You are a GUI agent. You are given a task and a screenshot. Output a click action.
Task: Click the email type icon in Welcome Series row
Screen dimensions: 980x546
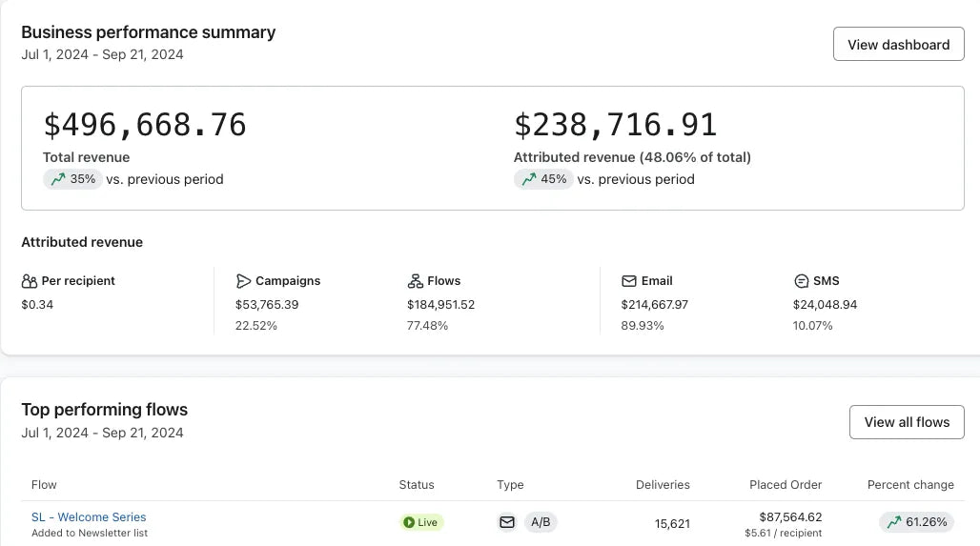coord(507,522)
